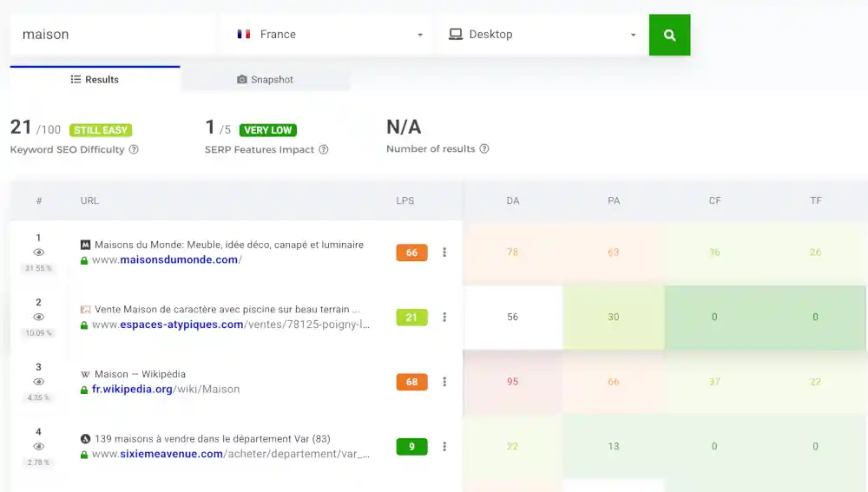Click the URL column header

tap(89, 200)
